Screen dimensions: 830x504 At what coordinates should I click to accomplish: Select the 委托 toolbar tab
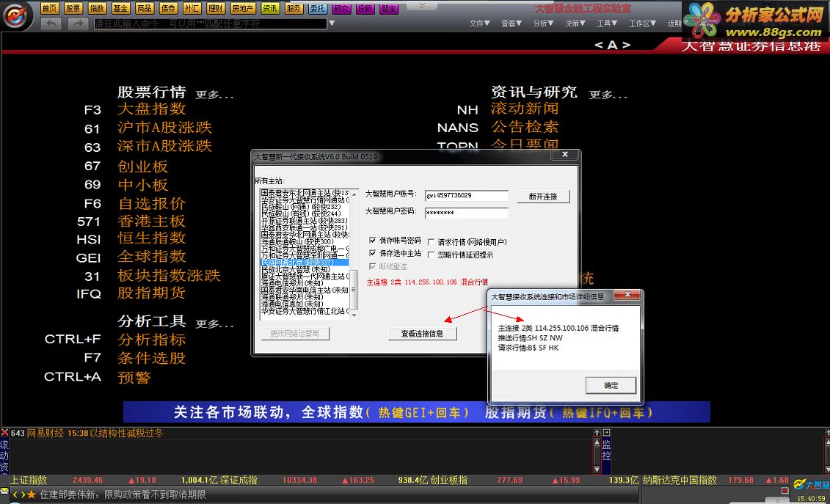tap(318, 9)
